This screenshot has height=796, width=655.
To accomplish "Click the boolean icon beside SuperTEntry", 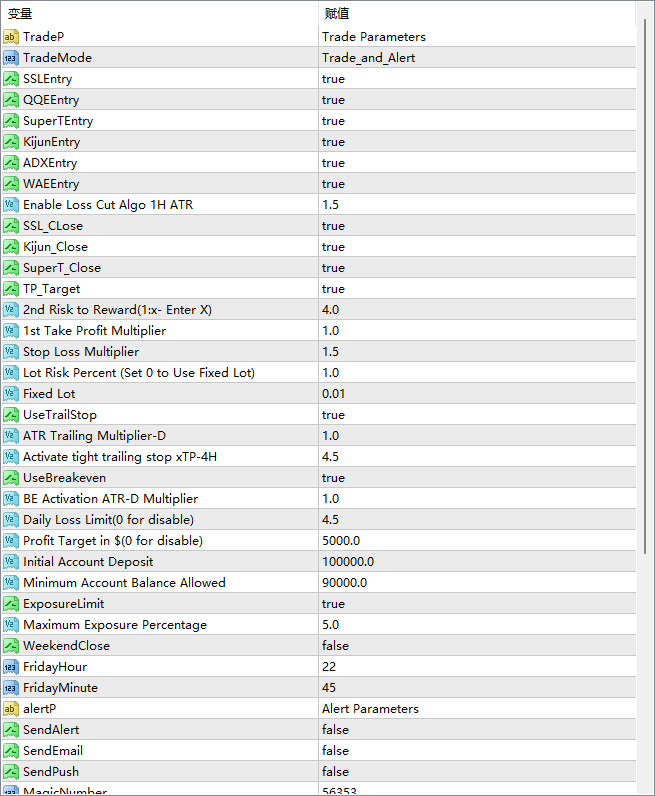I will (x=11, y=121).
